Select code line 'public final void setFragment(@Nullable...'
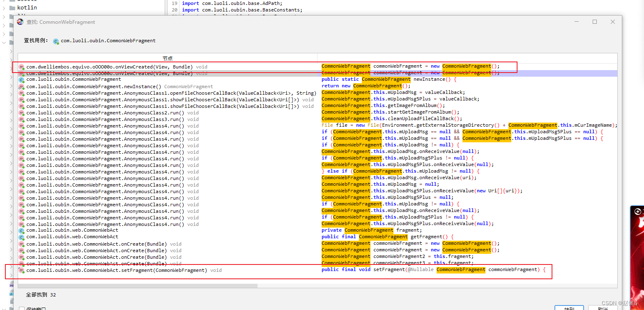The width and height of the screenshot is (644, 310). click(434, 269)
